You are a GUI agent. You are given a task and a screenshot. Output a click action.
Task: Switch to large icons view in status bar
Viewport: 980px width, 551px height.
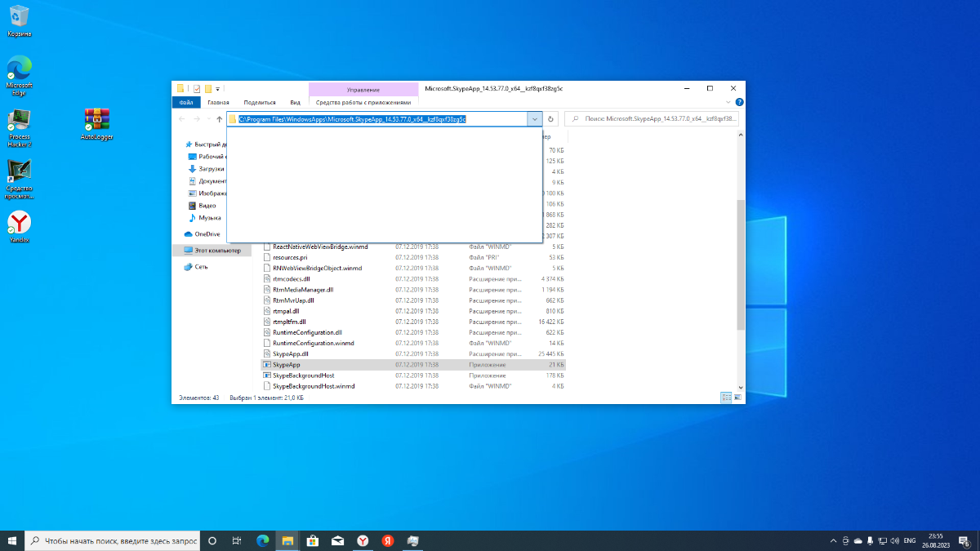point(737,398)
